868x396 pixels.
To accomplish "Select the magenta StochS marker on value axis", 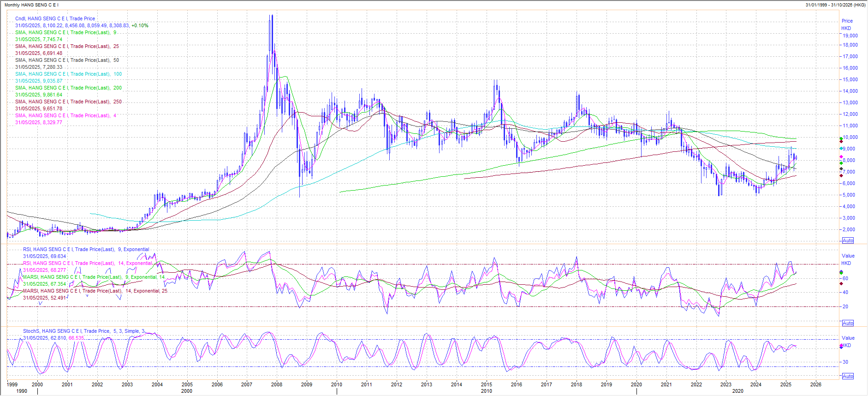I will [x=841, y=346].
